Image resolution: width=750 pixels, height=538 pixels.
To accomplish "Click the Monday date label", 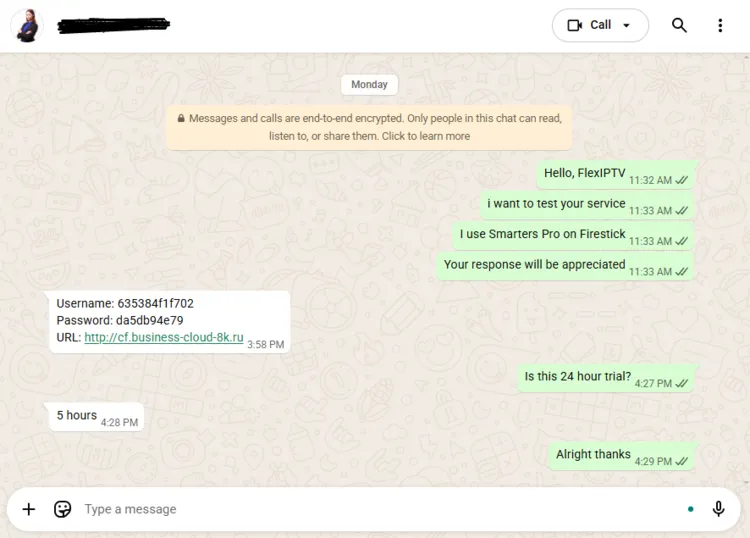I will click(369, 85).
